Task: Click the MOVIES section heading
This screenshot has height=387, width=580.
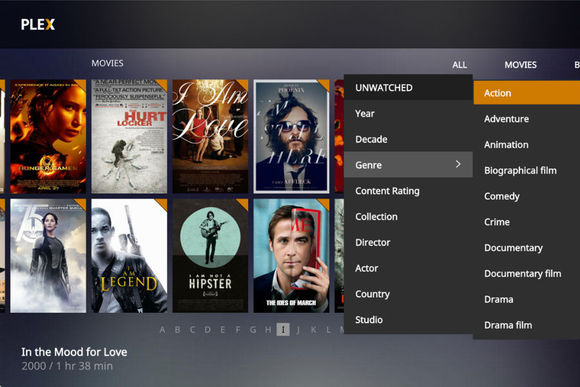Action: coord(107,63)
